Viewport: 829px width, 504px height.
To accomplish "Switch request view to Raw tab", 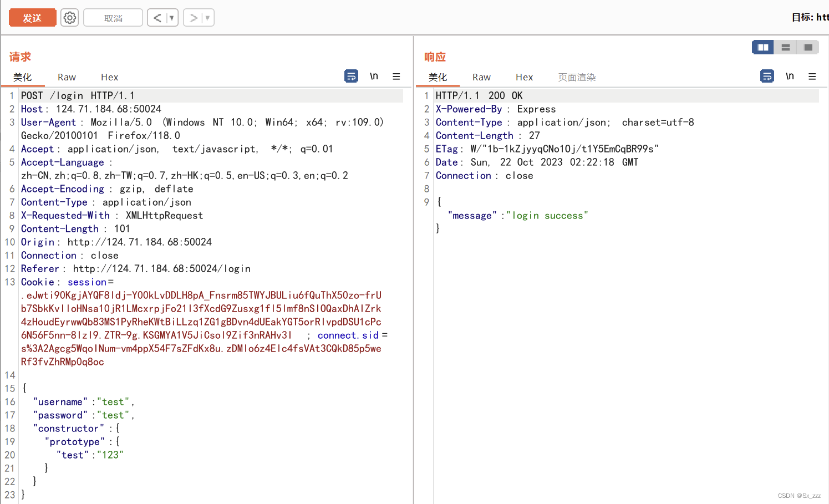I will 67,77.
